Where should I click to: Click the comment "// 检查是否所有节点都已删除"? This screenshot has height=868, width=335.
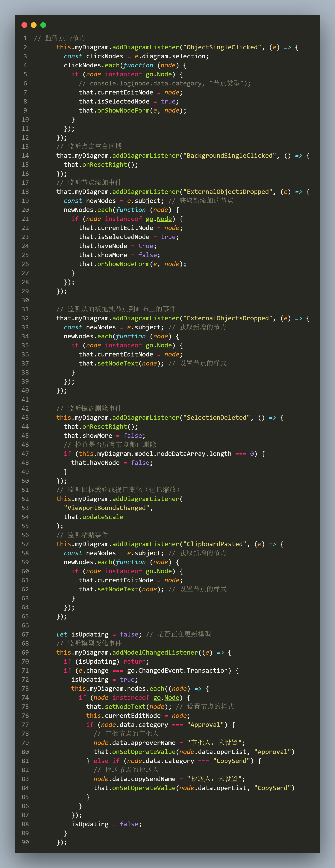click(110, 445)
